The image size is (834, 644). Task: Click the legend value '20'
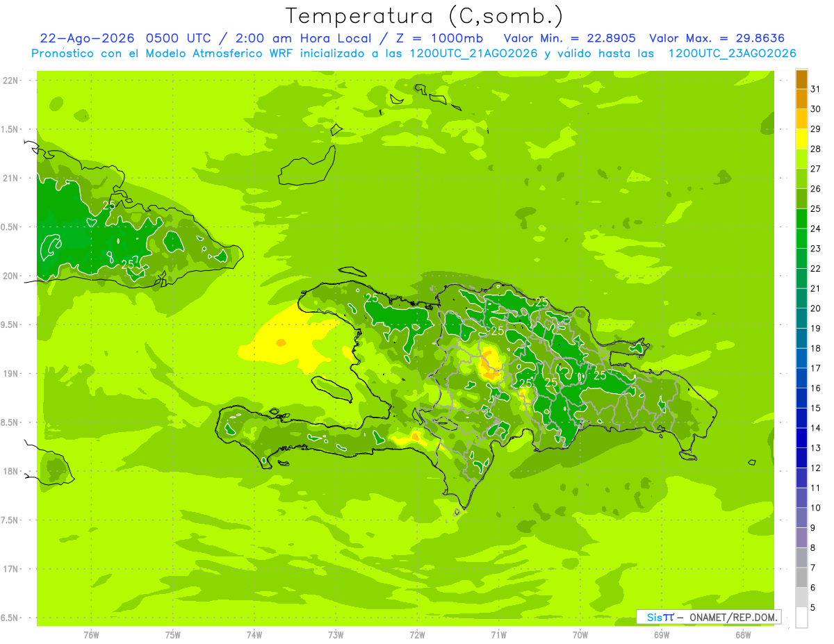point(816,308)
